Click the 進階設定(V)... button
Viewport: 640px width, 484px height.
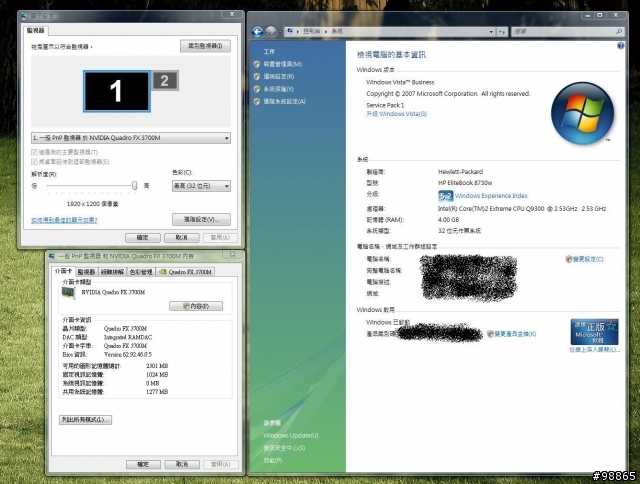coord(201,220)
